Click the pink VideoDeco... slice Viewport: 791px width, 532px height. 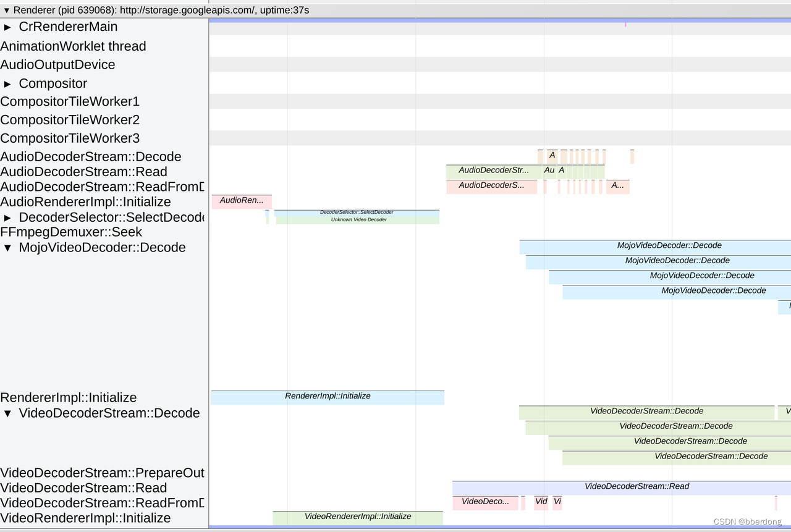coord(485,503)
